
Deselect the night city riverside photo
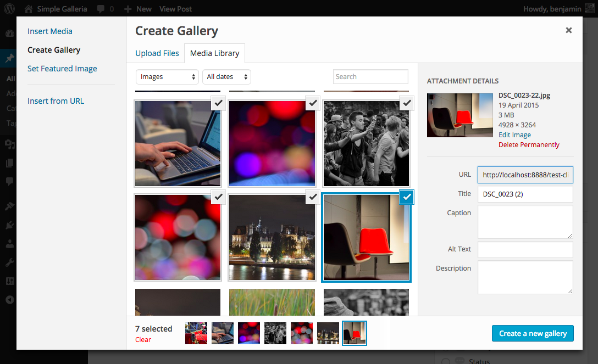[x=313, y=197]
